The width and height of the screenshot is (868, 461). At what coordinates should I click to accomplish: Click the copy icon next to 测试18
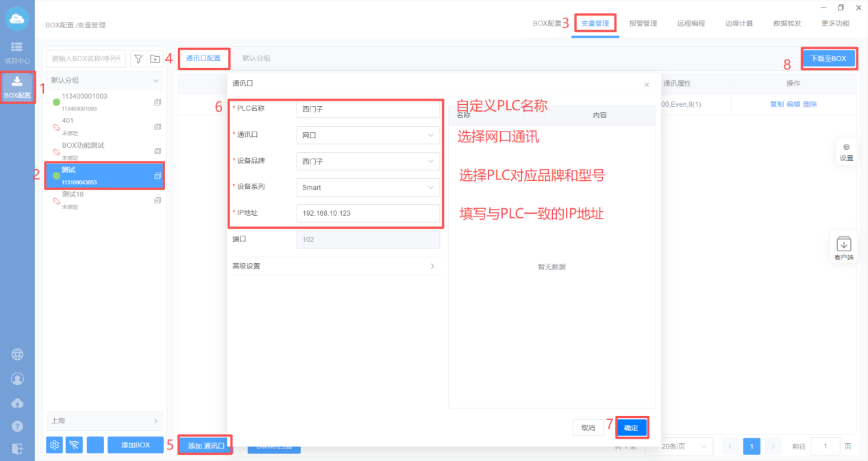tap(158, 201)
